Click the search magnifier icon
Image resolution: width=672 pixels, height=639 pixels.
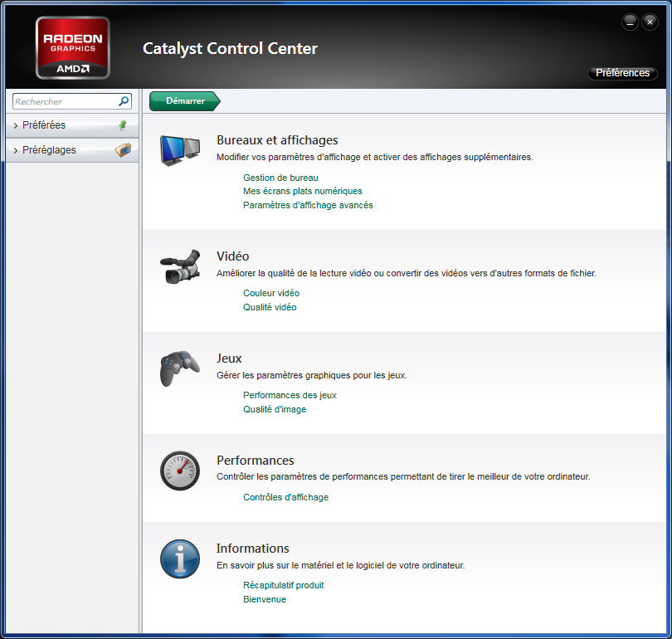(124, 100)
